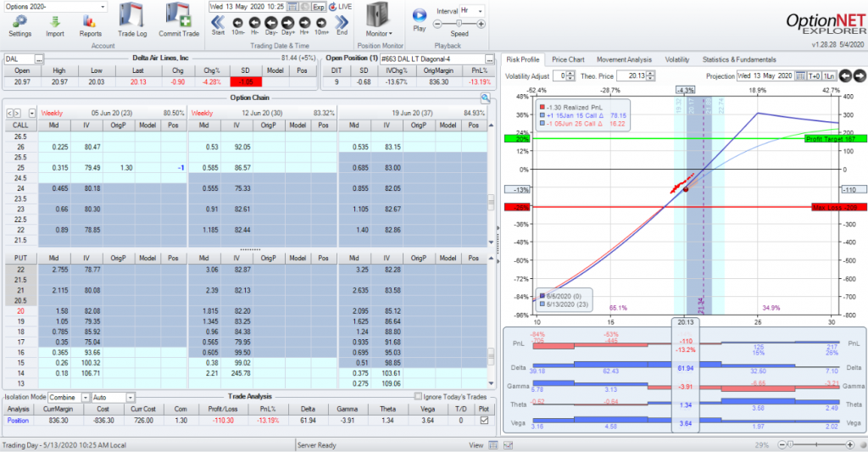Open the option chain search magnifier
The width and height of the screenshot is (868, 452).
[486, 98]
